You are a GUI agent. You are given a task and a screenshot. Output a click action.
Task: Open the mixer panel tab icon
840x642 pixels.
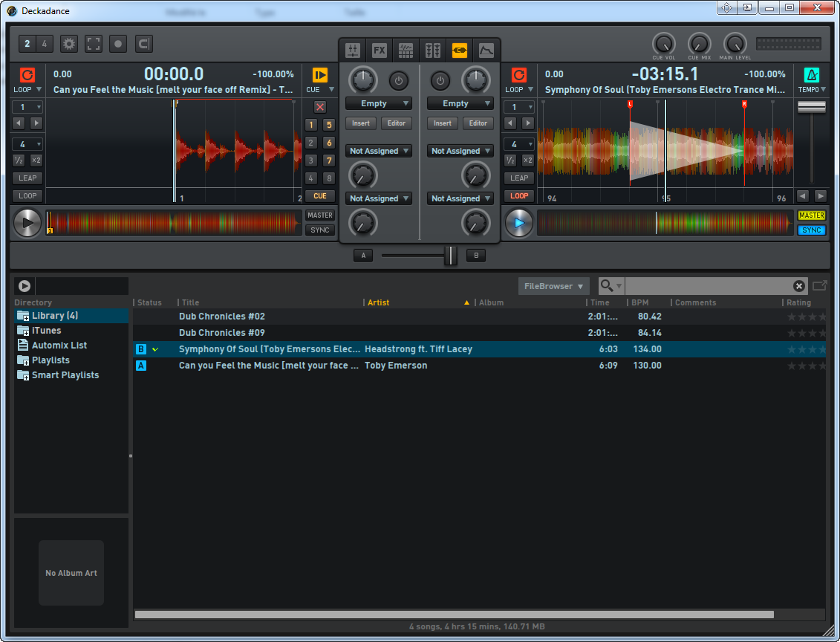(x=353, y=51)
